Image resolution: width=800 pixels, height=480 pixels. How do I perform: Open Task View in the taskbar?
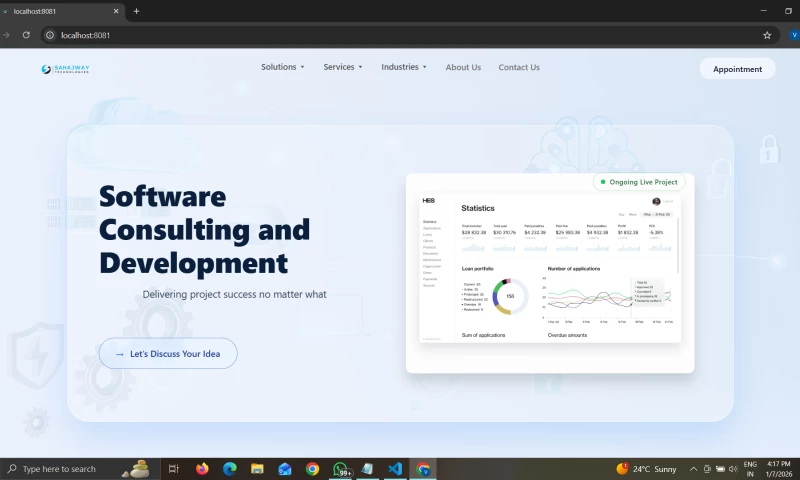(x=173, y=469)
